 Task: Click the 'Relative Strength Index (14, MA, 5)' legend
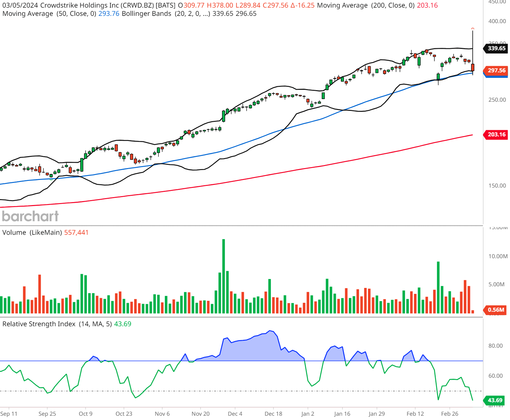[57, 324]
